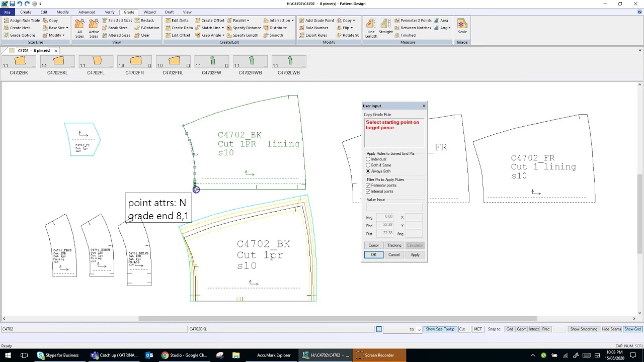Image resolution: width=644 pixels, height=362 pixels.
Task: Choose the Assign Rule Table command
Action: point(22,21)
